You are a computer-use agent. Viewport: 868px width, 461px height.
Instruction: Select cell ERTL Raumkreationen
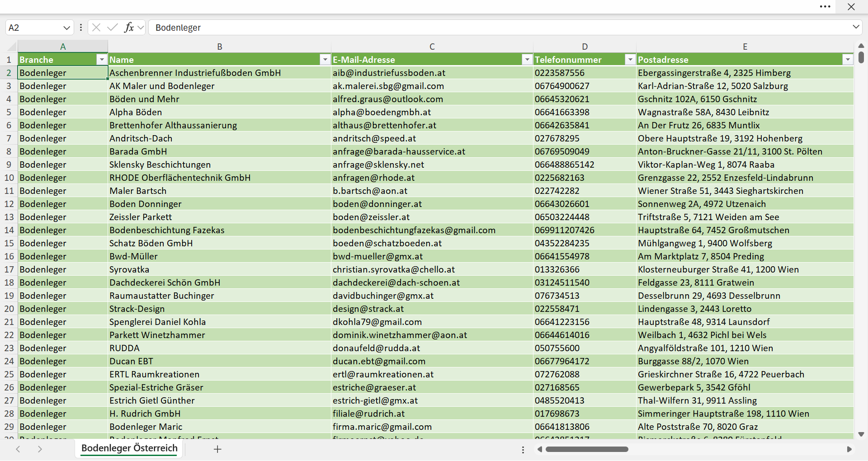pyautogui.click(x=219, y=374)
